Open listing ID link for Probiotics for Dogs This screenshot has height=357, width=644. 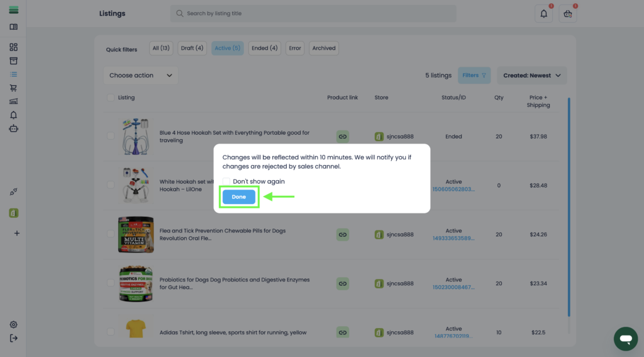tap(453, 287)
